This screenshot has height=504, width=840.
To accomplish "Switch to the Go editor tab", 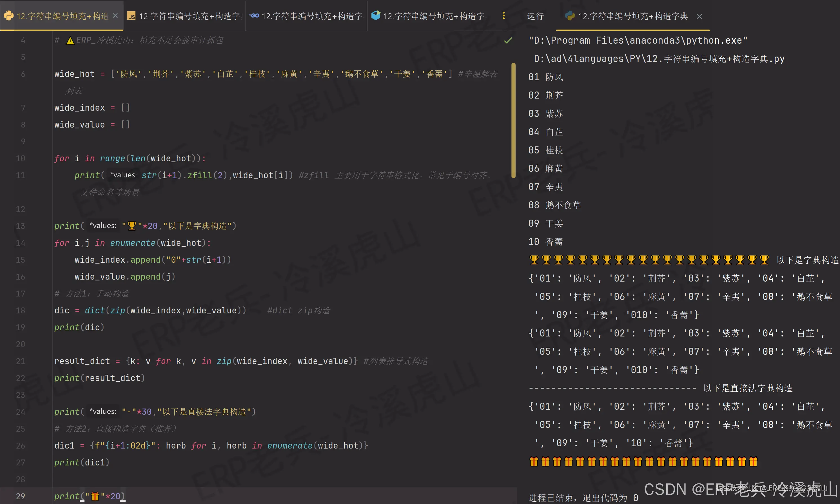I will pos(311,16).
